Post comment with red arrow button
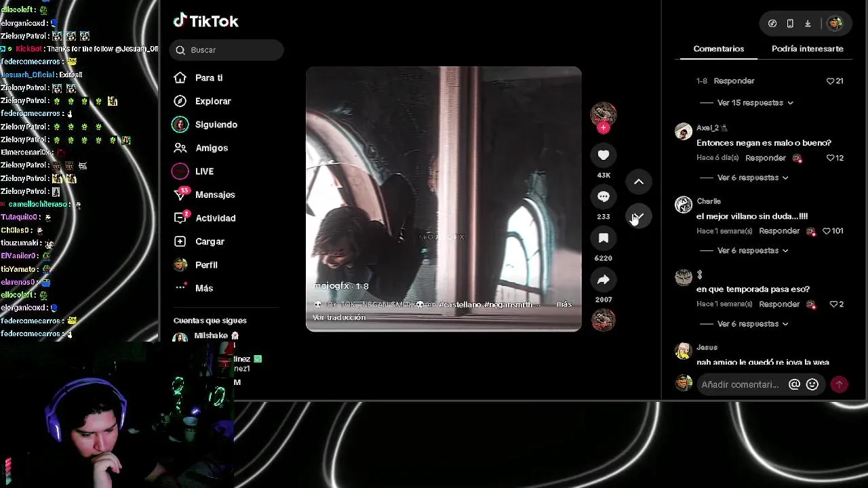 pyautogui.click(x=839, y=384)
